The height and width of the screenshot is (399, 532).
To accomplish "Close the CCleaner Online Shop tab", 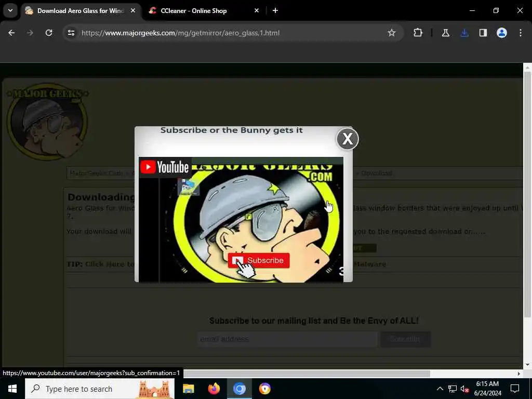I will [x=257, y=10].
